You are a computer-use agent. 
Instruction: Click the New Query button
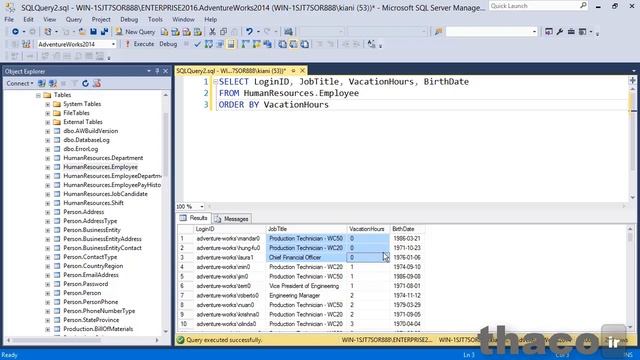[x=135, y=31]
